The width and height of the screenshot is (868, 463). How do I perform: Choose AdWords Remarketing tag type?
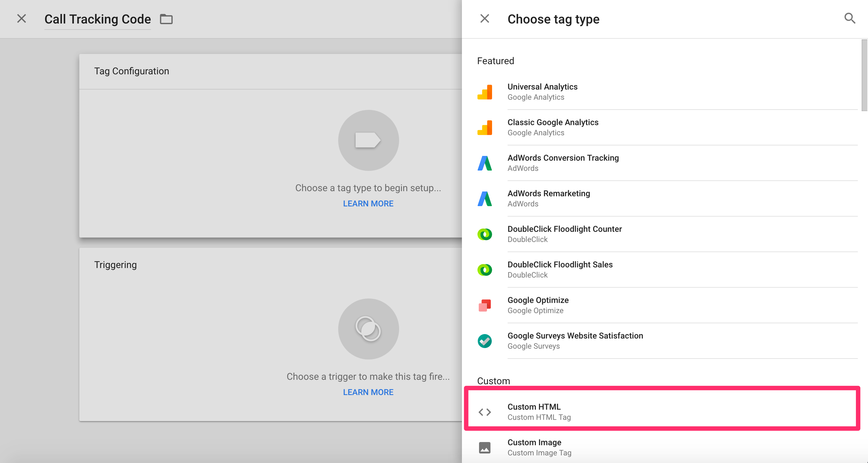tap(549, 198)
